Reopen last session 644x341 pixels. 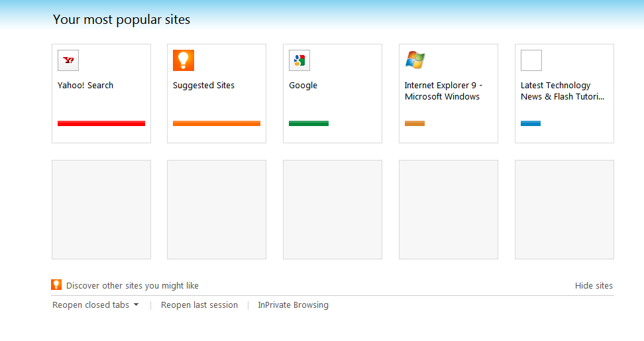click(199, 305)
